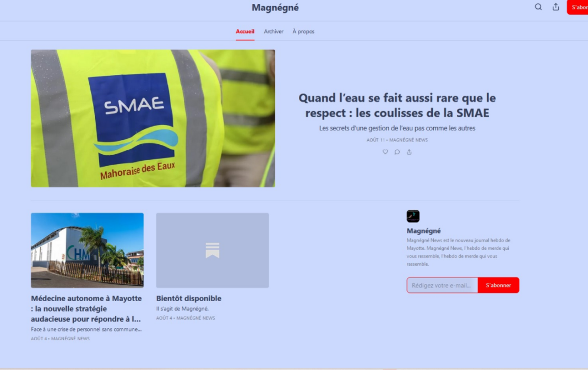Click Magnégné publication name in sidebar
588x370 pixels.
point(423,231)
